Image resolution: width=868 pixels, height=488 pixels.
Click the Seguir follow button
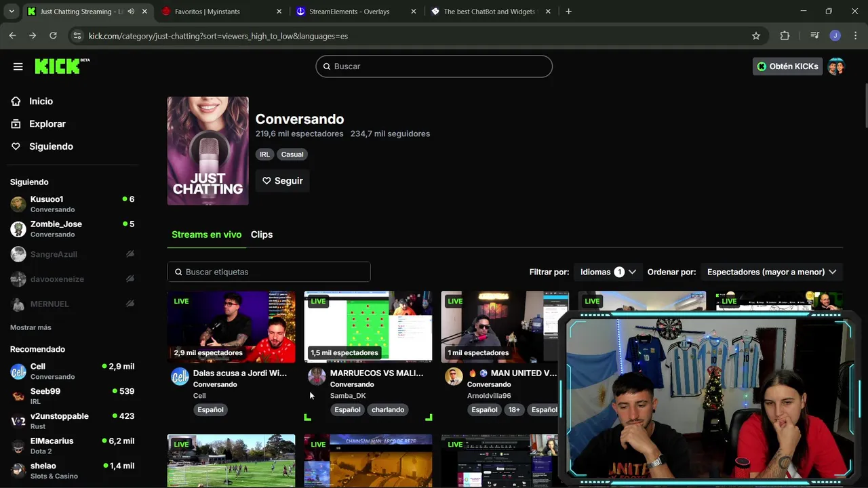[x=282, y=181]
